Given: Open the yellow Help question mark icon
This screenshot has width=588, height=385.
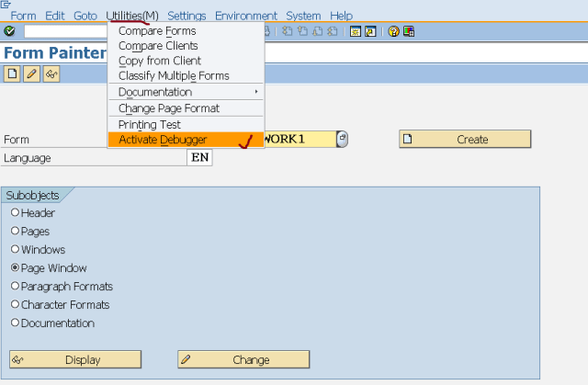Looking at the screenshot, I should (x=393, y=31).
